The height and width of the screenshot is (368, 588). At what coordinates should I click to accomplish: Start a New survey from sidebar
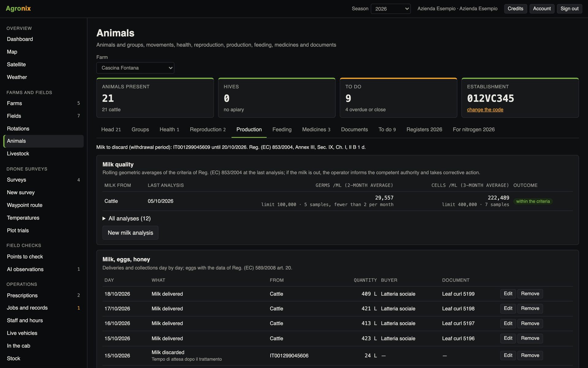[x=43, y=193]
